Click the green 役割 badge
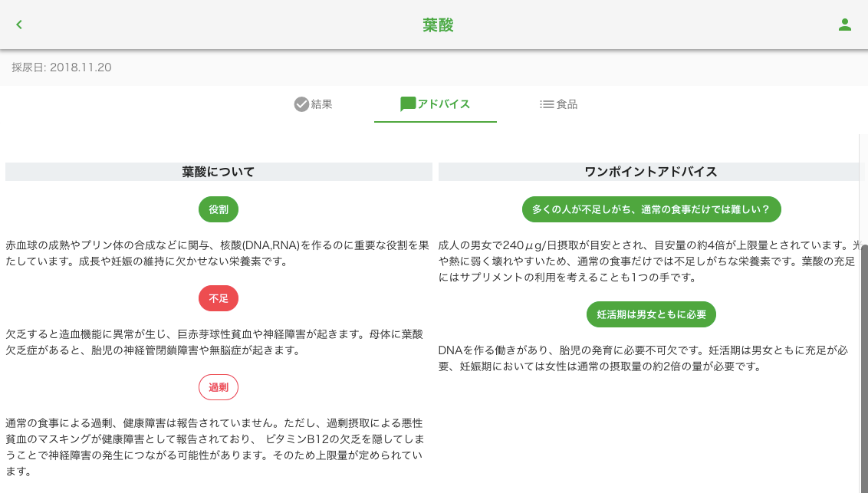 click(219, 209)
